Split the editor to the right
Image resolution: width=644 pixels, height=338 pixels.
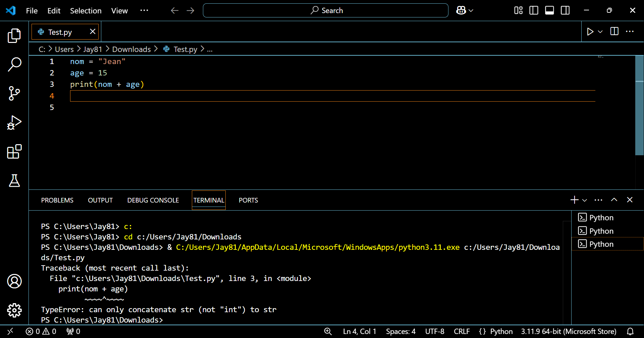click(x=614, y=32)
